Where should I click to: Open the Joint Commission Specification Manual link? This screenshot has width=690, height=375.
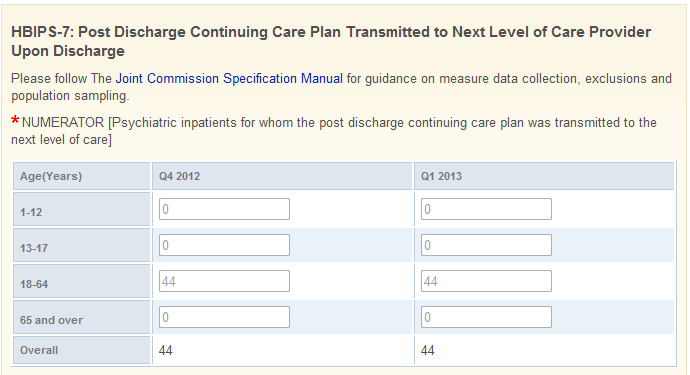(x=229, y=78)
